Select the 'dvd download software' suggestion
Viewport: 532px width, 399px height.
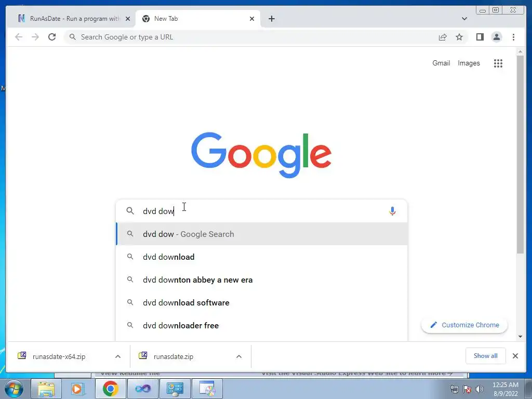pos(261,303)
